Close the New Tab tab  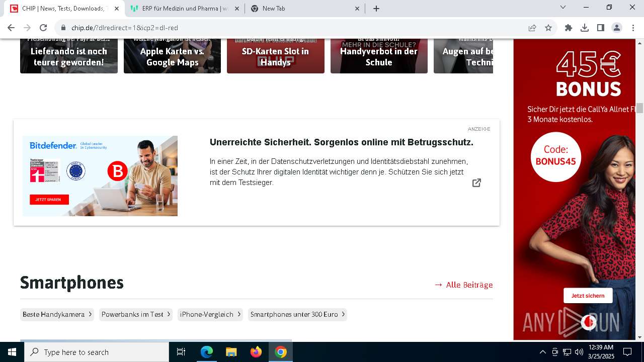pyautogui.click(x=358, y=9)
